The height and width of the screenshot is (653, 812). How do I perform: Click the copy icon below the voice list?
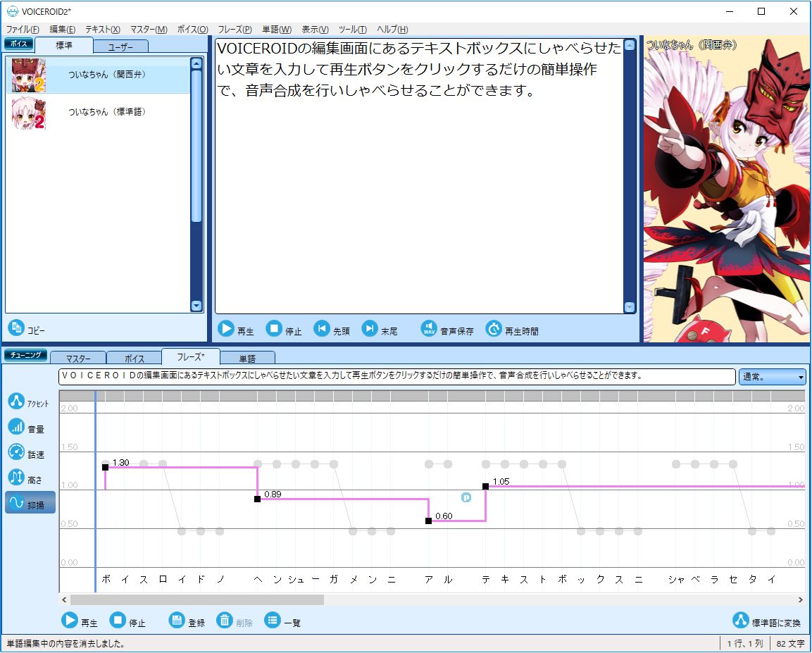tap(16, 328)
